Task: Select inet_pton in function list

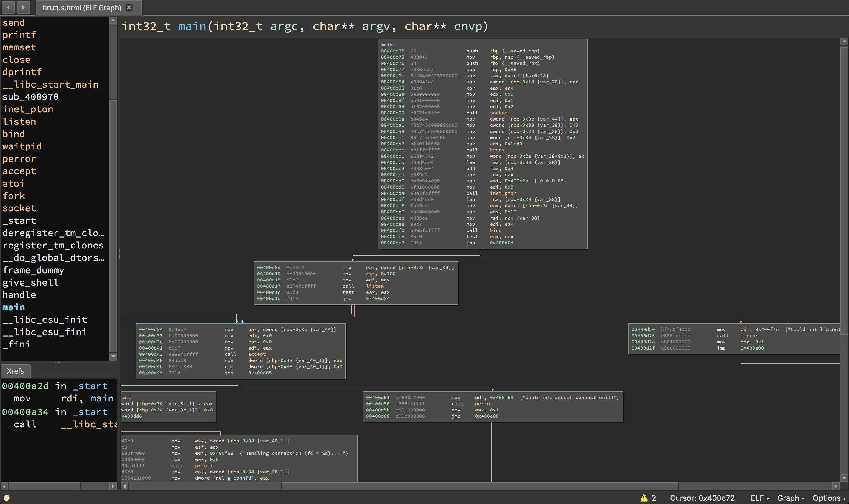Action: click(28, 109)
